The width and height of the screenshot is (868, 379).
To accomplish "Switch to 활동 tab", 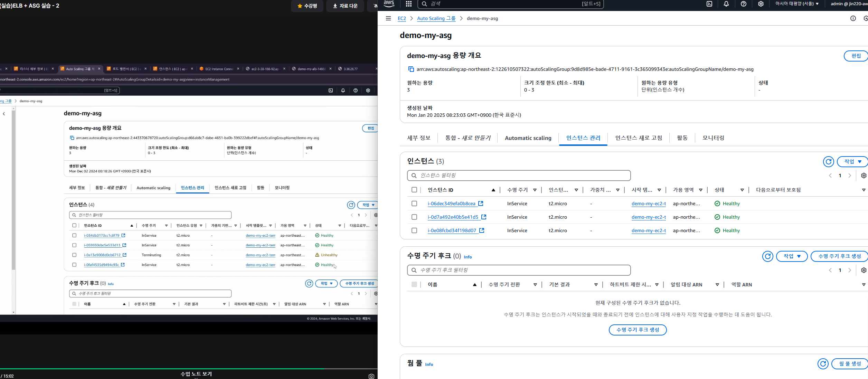I will 682,138.
